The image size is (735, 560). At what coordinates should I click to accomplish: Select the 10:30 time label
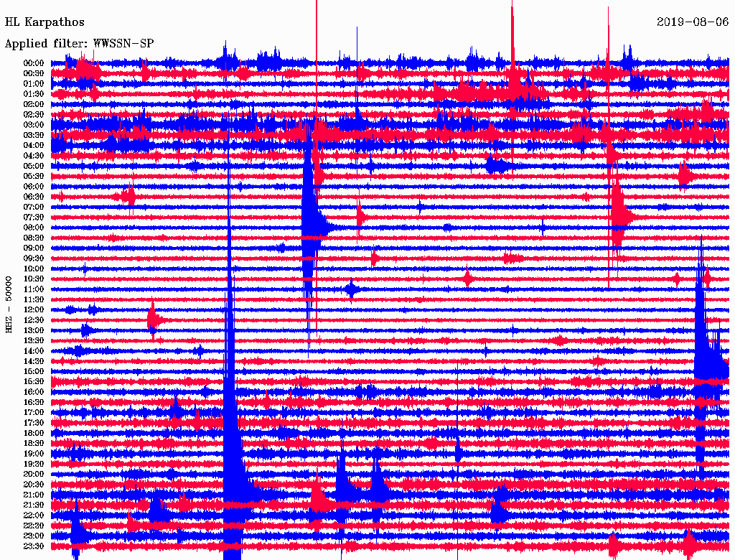coord(34,279)
